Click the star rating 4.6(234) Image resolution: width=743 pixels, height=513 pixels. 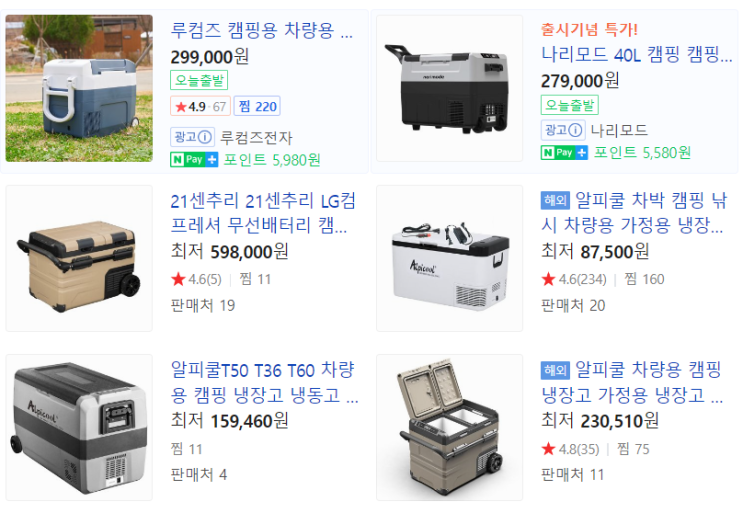click(x=574, y=279)
